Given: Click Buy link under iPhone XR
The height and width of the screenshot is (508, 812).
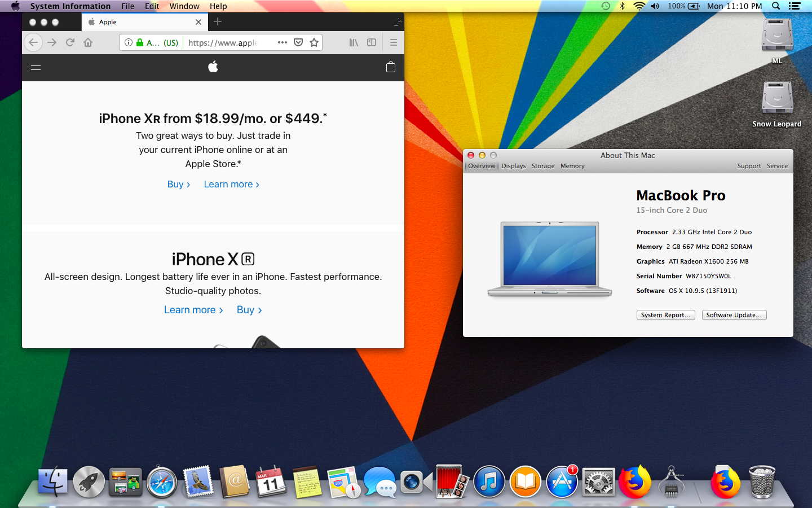Looking at the screenshot, I should (x=179, y=184).
